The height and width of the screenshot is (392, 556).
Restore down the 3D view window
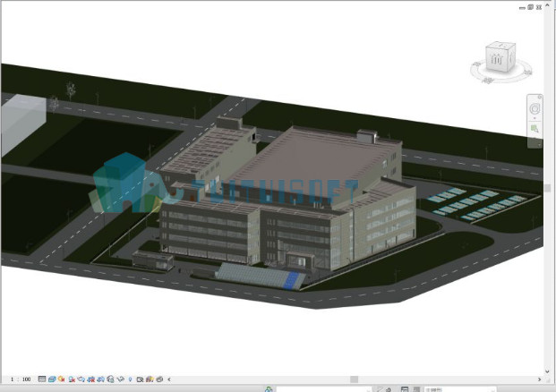point(530,7)
